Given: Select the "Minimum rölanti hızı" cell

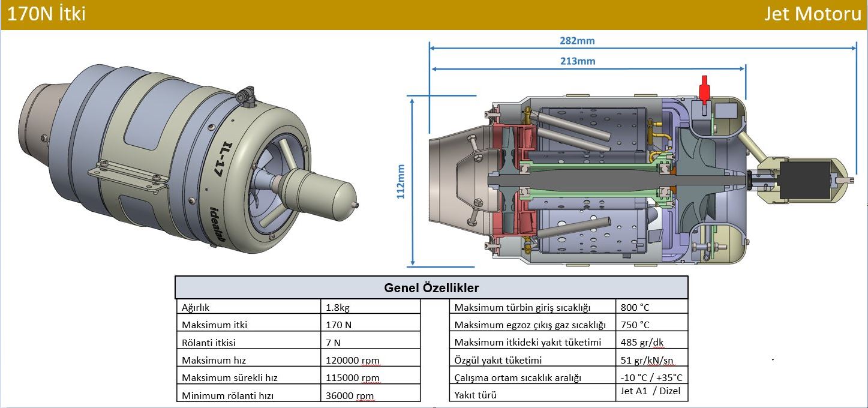Looking at the screenshot, I should click(x=225, y=395).
